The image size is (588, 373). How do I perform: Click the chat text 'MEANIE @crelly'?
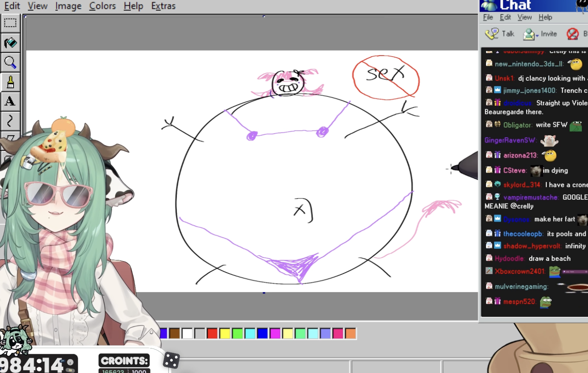click(509, 206)
